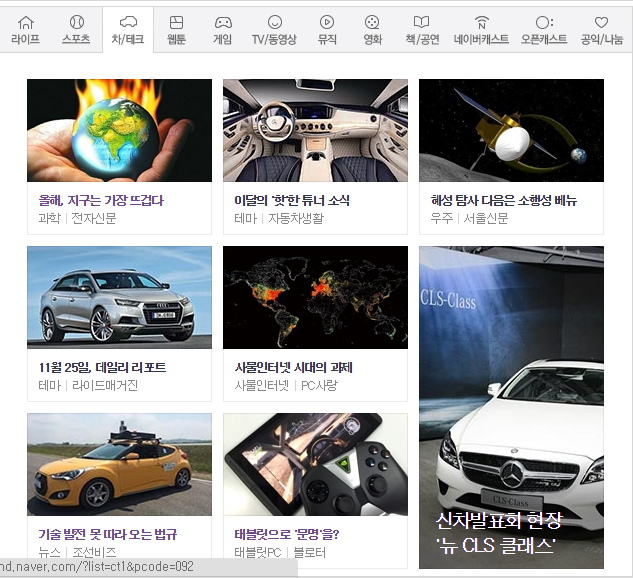Click the 신차발표회 현장 '뉴 CLS 클래스' caption
The height and width of the screenshot is (578, 633).
tap(499, 533)
